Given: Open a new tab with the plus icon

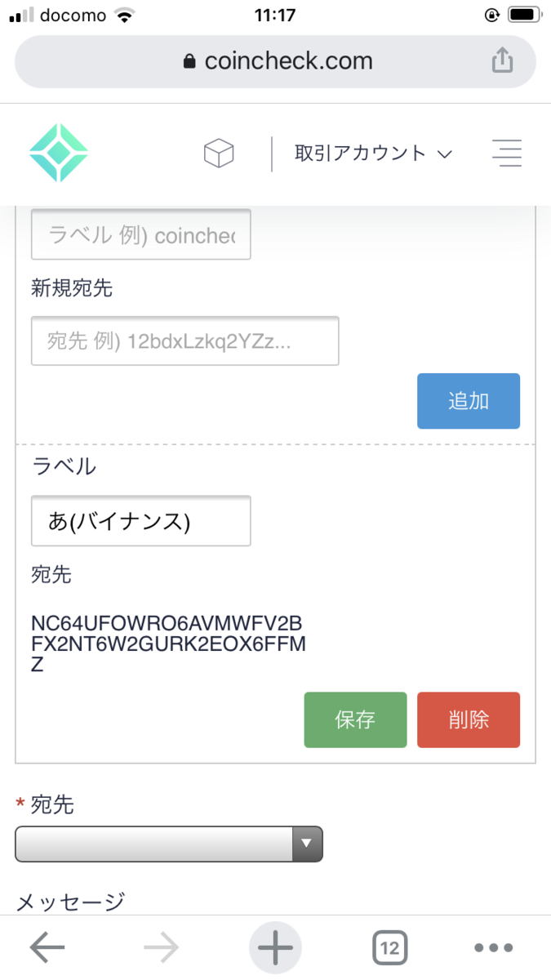Looking at the screenshot, I should pyautogui.click(x=275, y=947).
